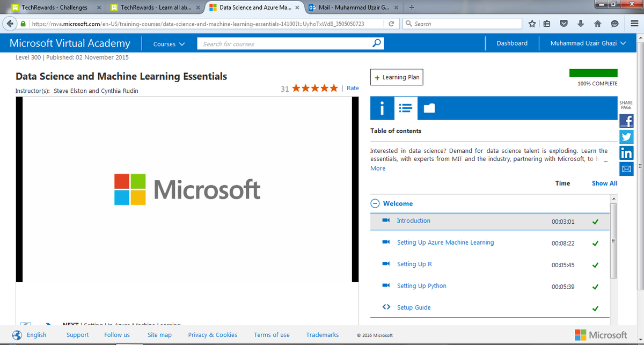The height and width of the screenshot is (345, 644).
Task: Open the Setting Up Python lesson
Action: [422, 286]
